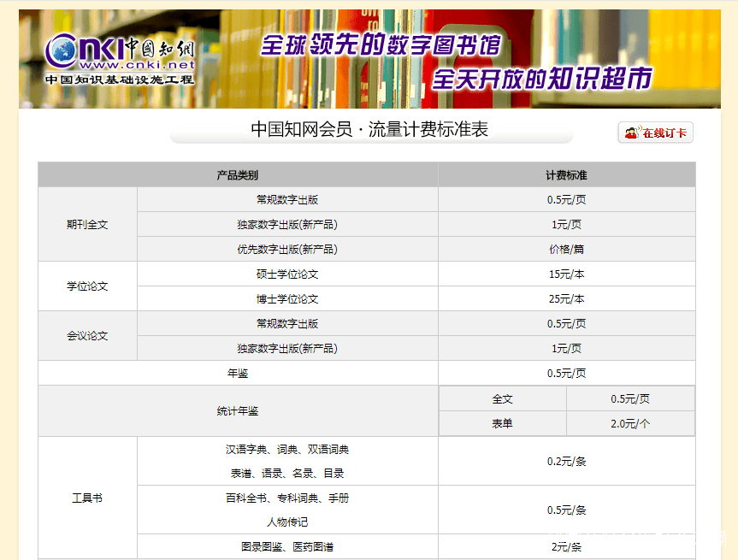This screenshot has height=560, width=738.
Task: Click 百科全书、专科词典、手册 text
Action: (287, 498)
